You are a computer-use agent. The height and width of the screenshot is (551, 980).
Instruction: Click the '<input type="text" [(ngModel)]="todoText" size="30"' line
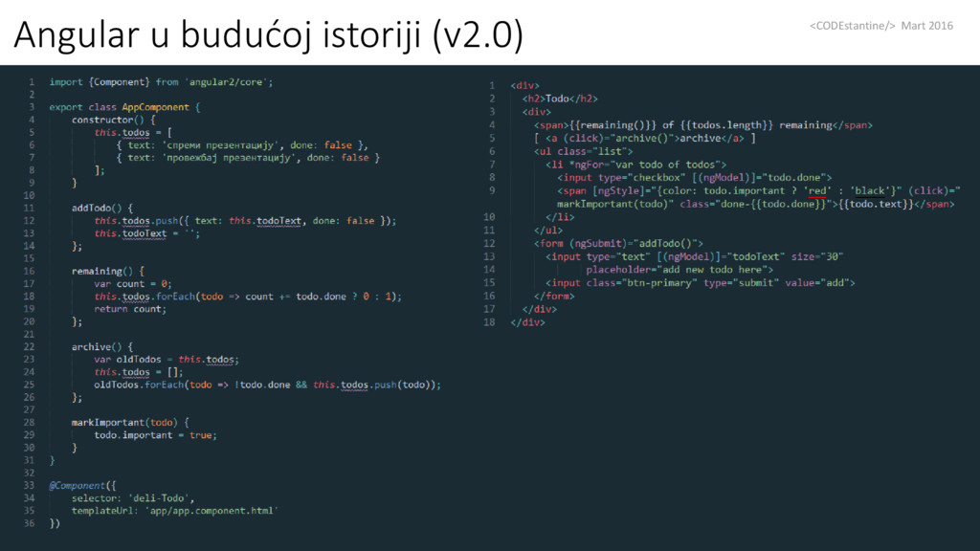695,256
